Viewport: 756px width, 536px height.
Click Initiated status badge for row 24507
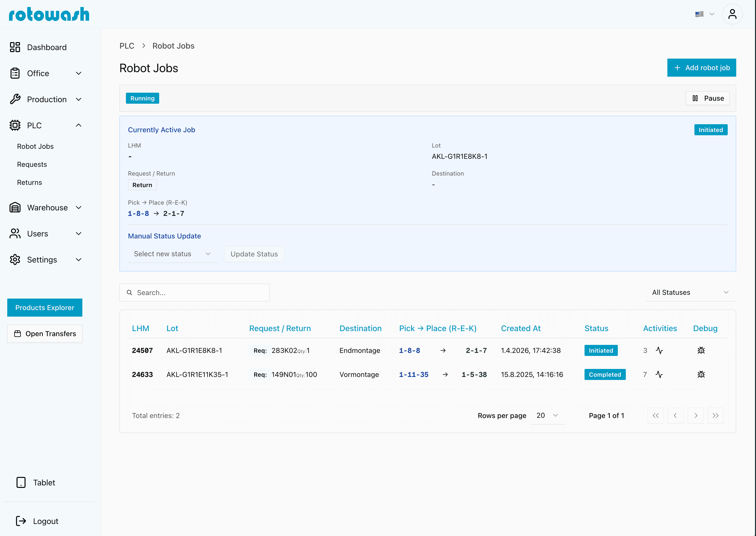click(x=601, y=350)
